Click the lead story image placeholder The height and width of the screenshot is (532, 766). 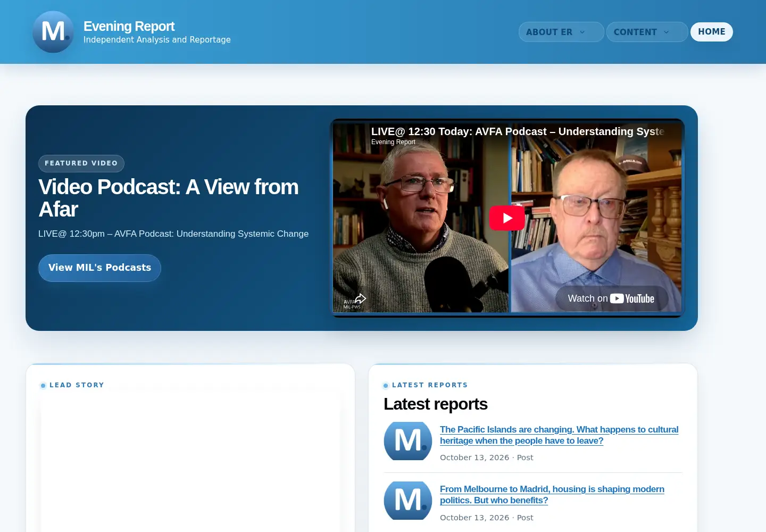(x=190, y=463)
